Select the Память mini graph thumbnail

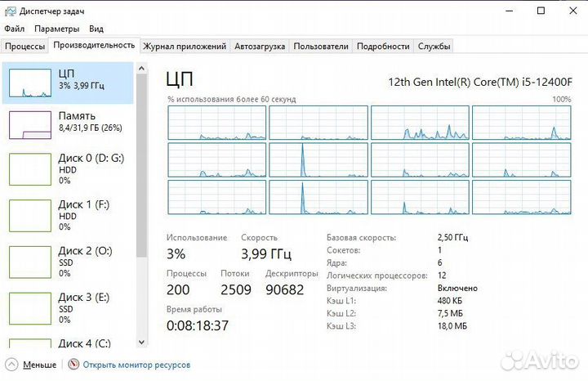(x=30, y=125)
